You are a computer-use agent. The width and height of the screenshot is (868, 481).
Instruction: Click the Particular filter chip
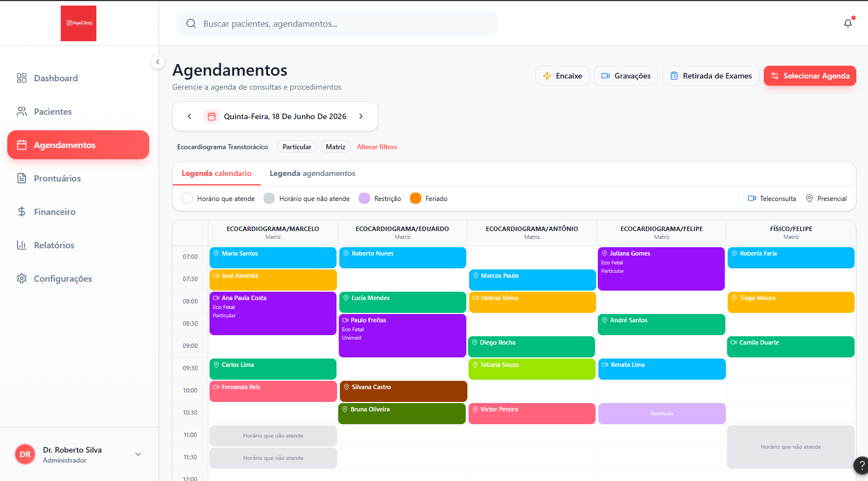[297, 147]
